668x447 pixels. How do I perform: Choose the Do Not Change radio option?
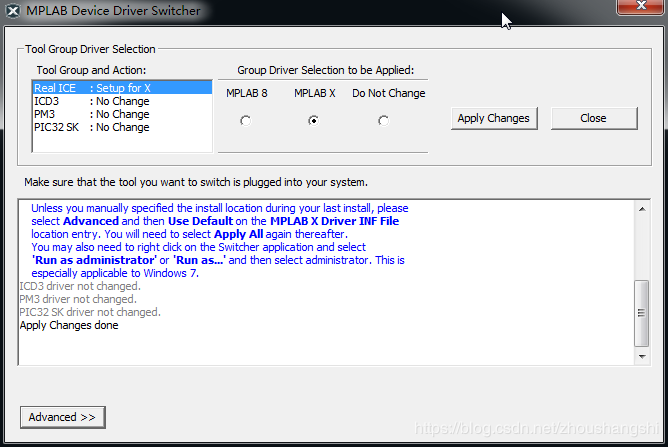383,121
